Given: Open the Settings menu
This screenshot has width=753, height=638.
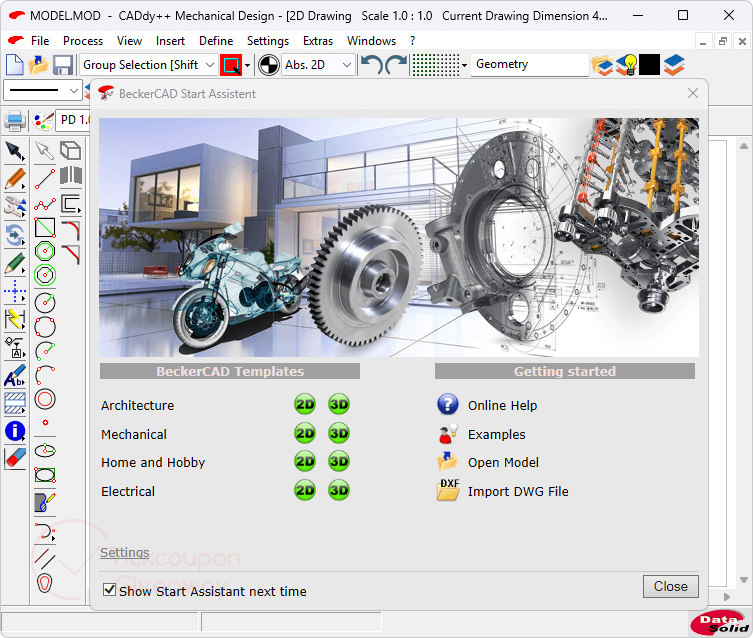Looking at the screenshot, I should (268, 41).
